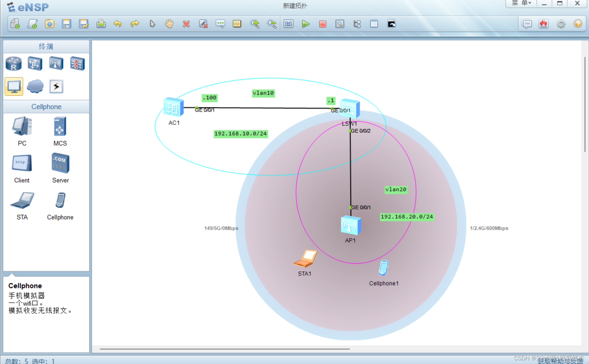The width and height of the screenshot is (589, 364).
Task: Pick the PC device from the palette
Action: click(22, 131)
